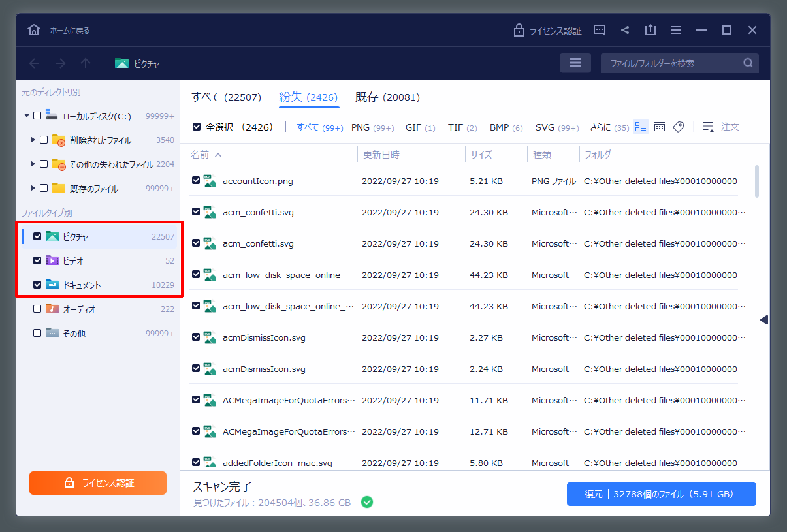This screenshot has width=787, height=532.
Task: Expand the 削除されたファイル tree node
Action: (33, 140)
